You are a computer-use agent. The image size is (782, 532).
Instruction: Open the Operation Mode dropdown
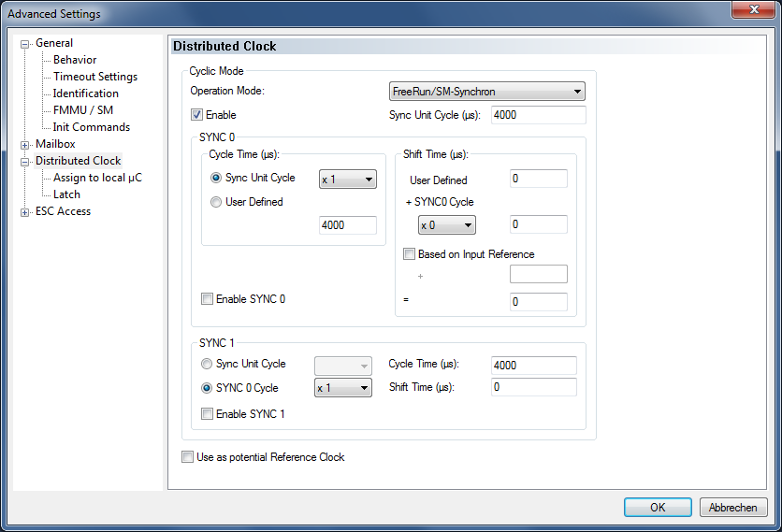486,92
